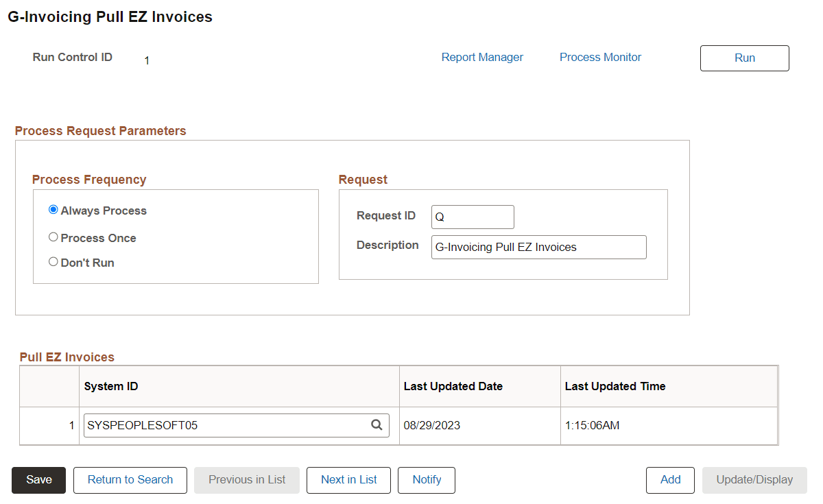Click the Run button
This screenshot has width=823, height=504.
tap(744, 58)
